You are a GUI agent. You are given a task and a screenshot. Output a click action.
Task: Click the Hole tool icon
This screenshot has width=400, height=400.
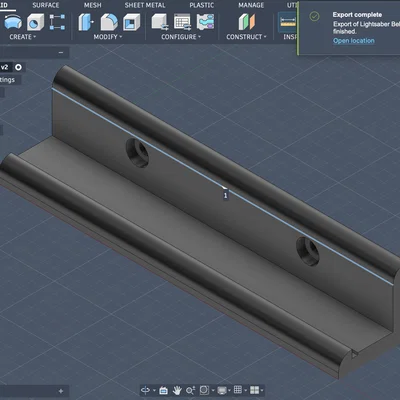pos(35,22)
